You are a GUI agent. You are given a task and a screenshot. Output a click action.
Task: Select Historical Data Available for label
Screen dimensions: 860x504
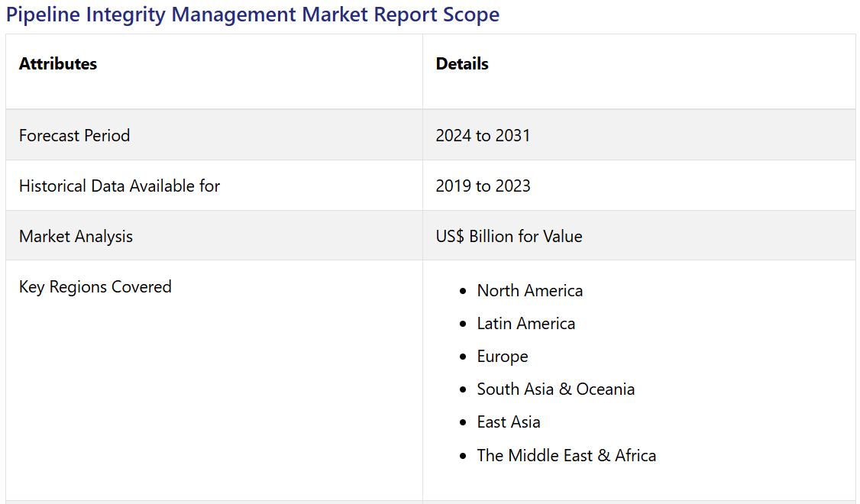point(119,186)
